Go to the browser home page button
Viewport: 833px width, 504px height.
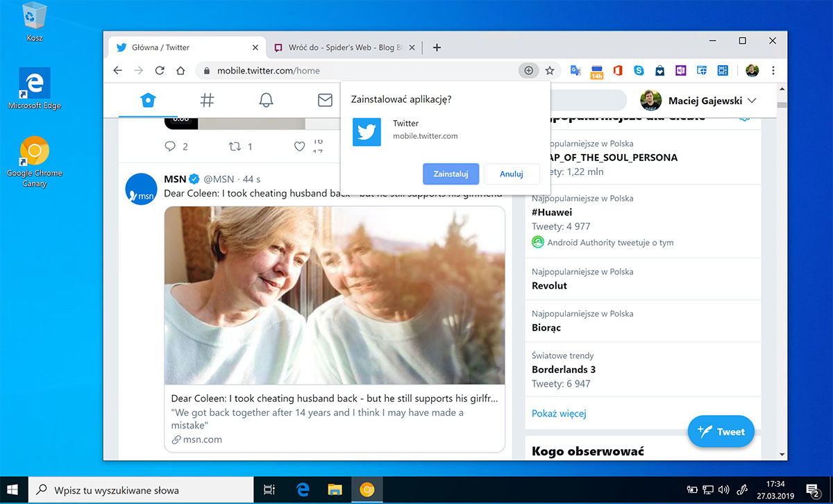click(180, 70)
